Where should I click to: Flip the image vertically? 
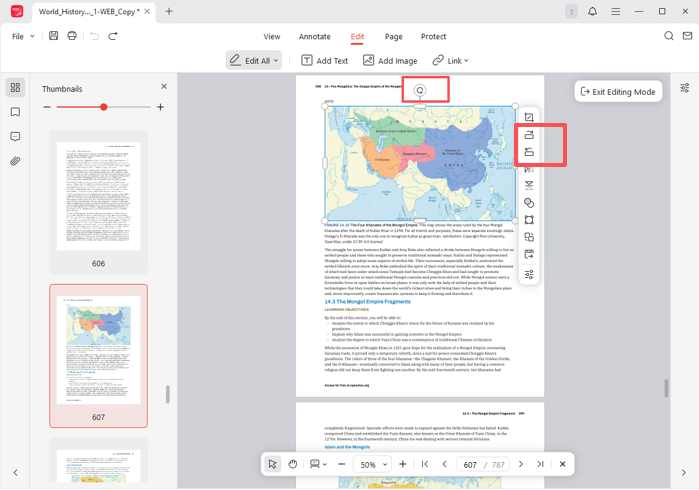(529, 185)
